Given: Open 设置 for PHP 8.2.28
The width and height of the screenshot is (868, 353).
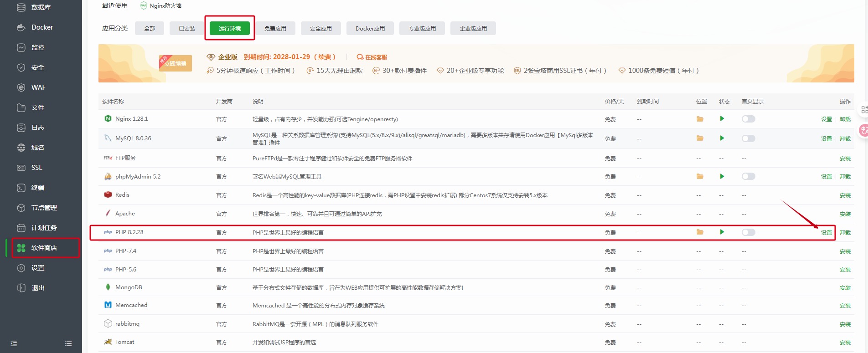Looking at the screenshot, I should (827, 233).
